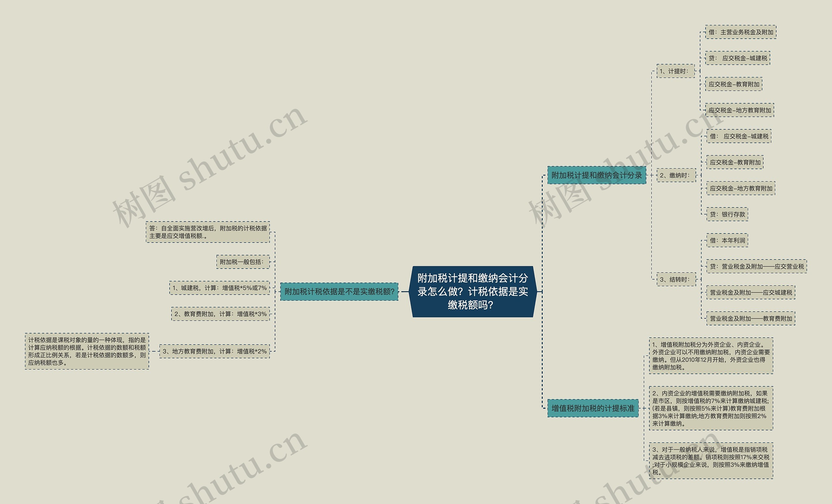Click the 2、缴纳时 subtopic
This screenshot has width=832, height=504.
(x=676, y=175)
